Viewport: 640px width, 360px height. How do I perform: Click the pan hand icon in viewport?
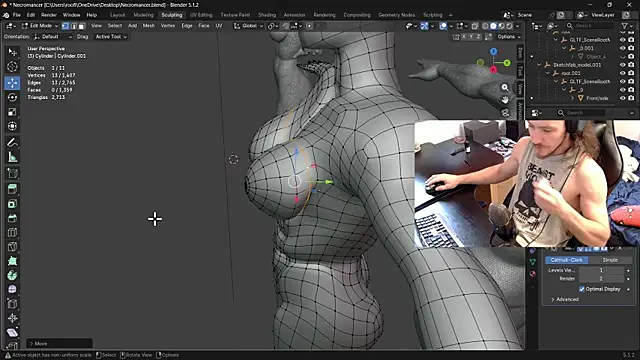click(x=505, y=100)
